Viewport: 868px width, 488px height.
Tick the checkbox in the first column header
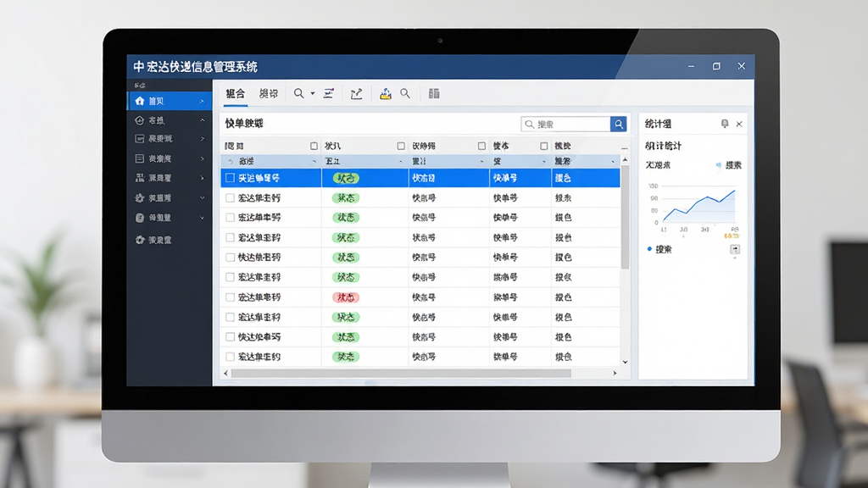[x=314, y=146]
